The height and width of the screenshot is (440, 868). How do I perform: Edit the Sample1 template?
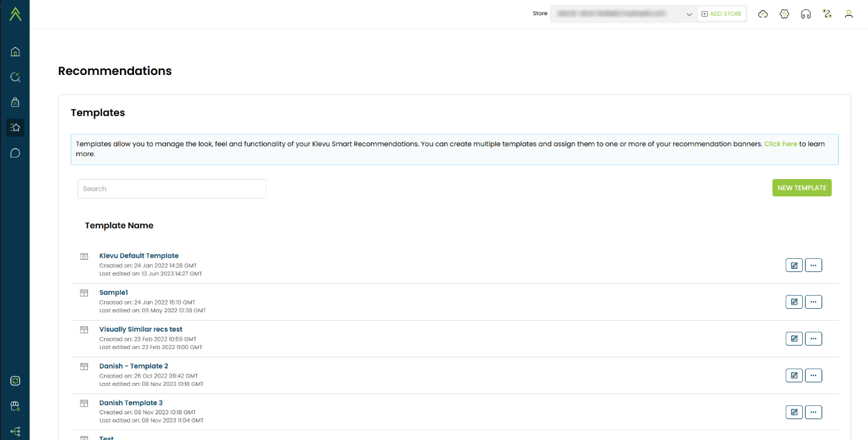point(794,302)
